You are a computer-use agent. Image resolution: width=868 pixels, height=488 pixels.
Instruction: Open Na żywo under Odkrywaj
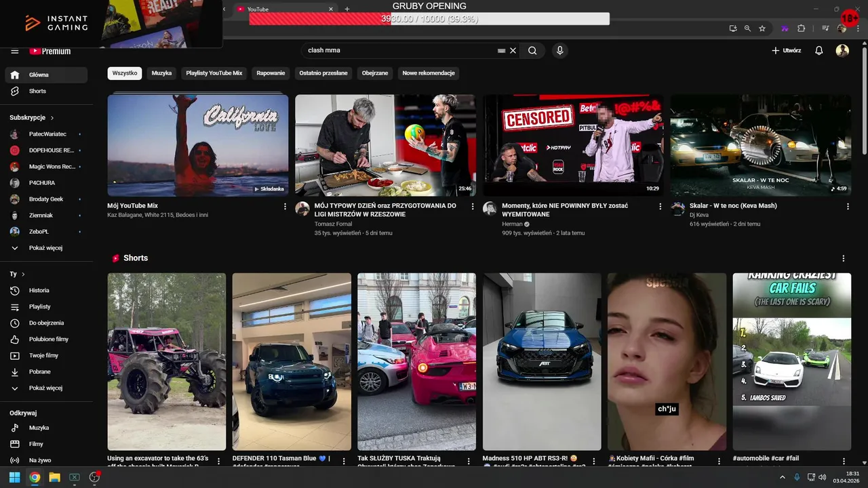pyautogui.click(x=46, y=460)
